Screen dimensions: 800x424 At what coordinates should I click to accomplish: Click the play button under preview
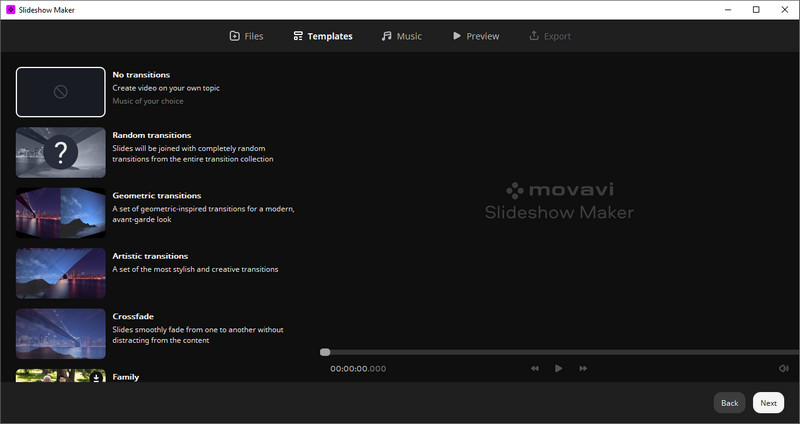point(558,369)
